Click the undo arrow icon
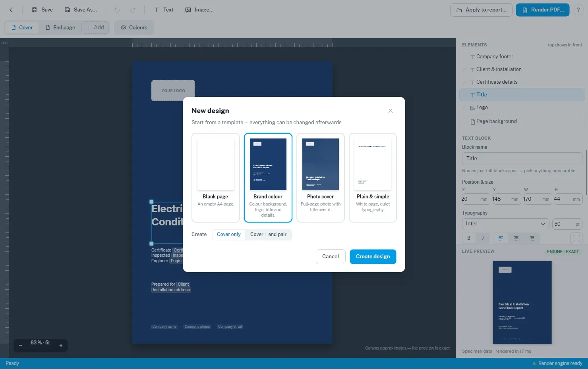Image resolution: width=588 pixels, height=369 pixels. (x=117, y=10)
